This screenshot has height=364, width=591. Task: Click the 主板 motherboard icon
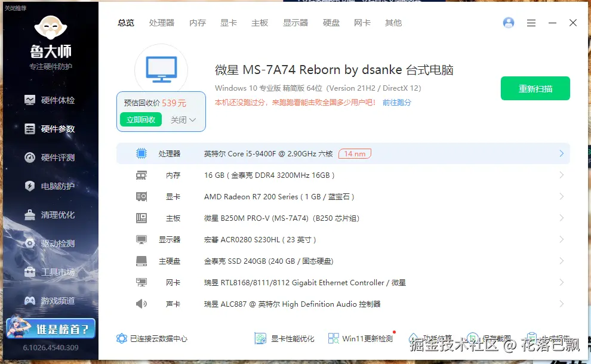(141, 218)
